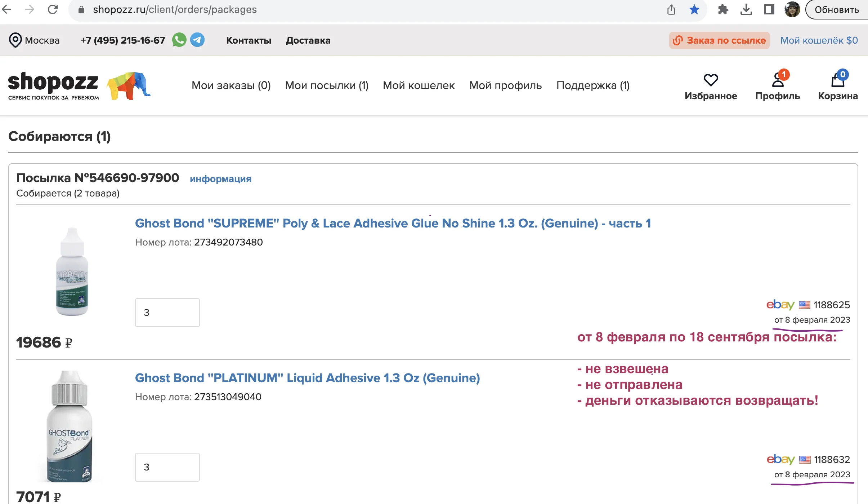
Task: Share this page via share icon
Action: [x=671, y=10]
